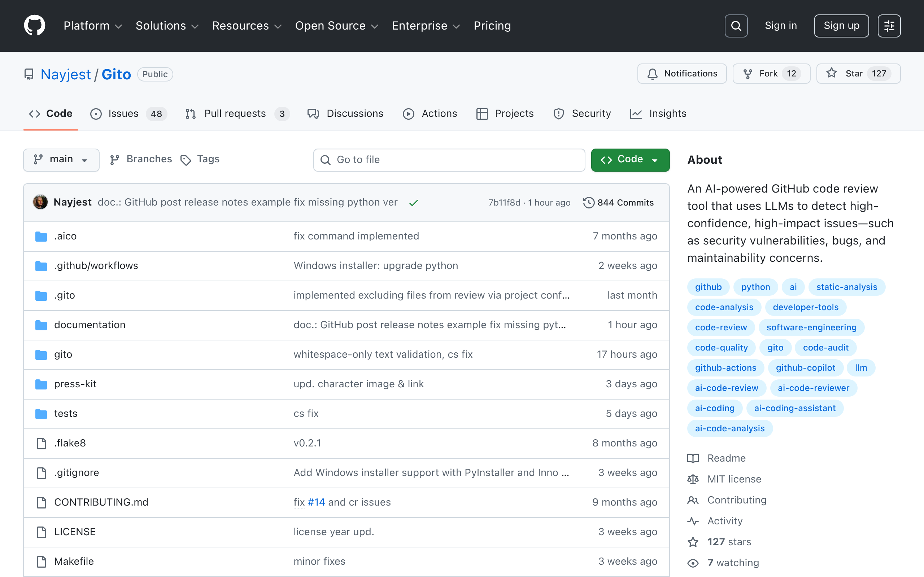Click the Sign up button

pyautogui.click(x=841, y=26)
